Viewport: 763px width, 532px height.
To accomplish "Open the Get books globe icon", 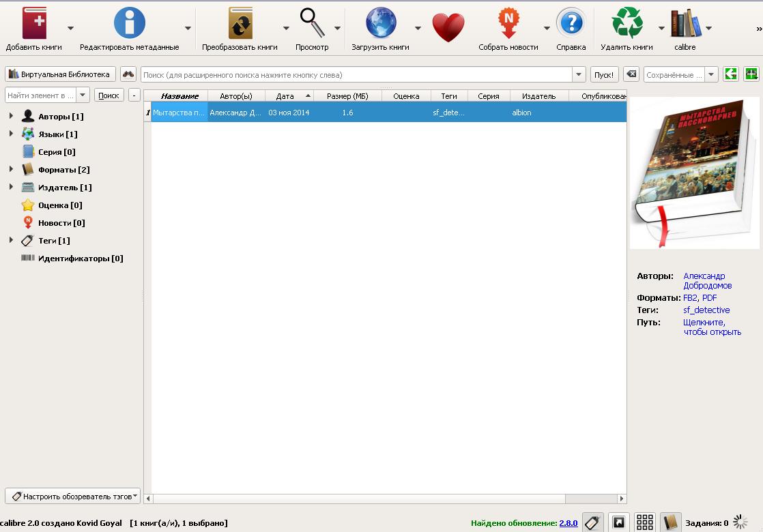I will tap(380, 24).
